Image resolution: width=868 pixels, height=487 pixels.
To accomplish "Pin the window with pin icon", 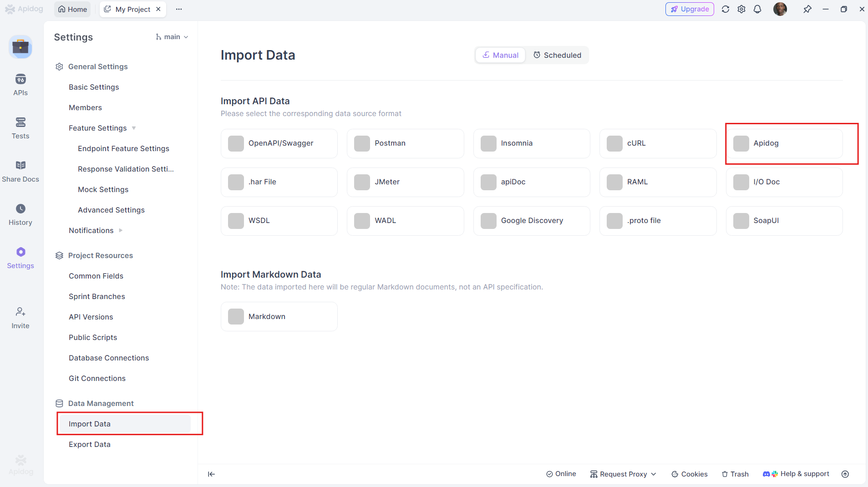I will [807, 9].
